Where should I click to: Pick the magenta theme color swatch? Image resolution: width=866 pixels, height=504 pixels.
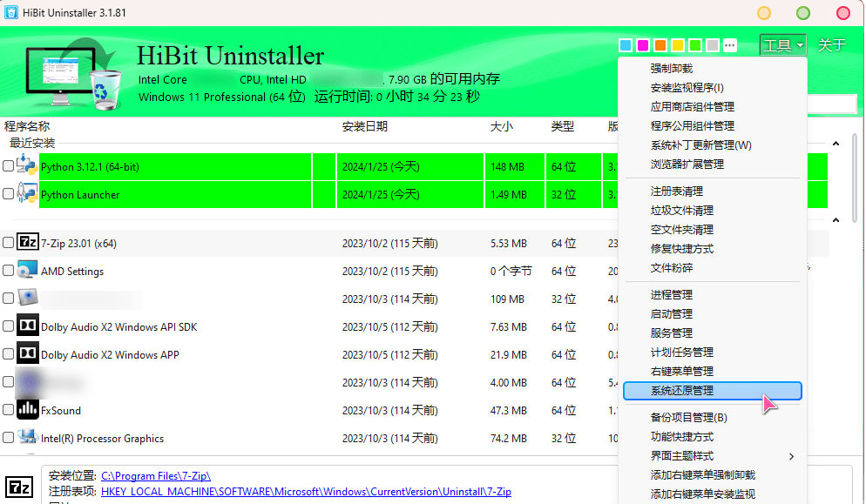coord(643,45)
